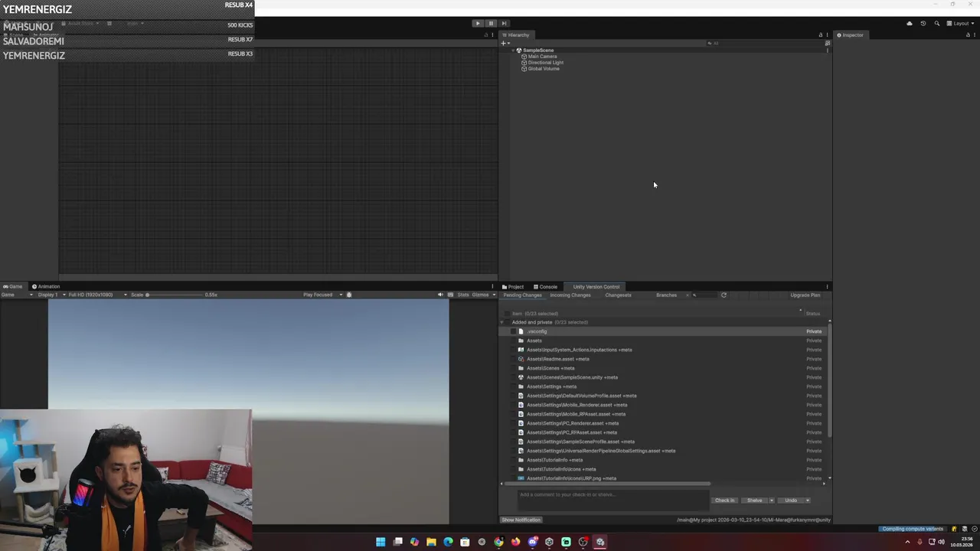Image resolution: width=980 pixels, height=551 pixels.
Task: Select Assets\Scenes\SampleScene.unity +meta row
Action: 663,377
